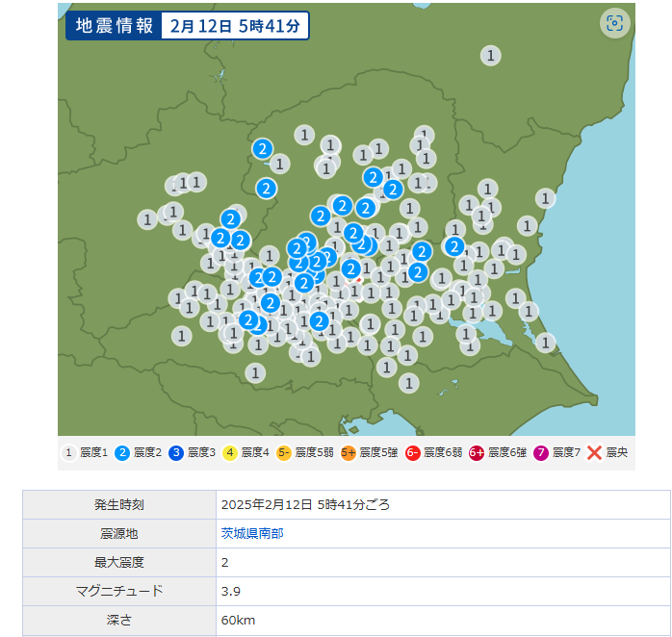Click the topmost blue intensity 2 marker
The image size is (672, 637).
(x=262, y=149)
